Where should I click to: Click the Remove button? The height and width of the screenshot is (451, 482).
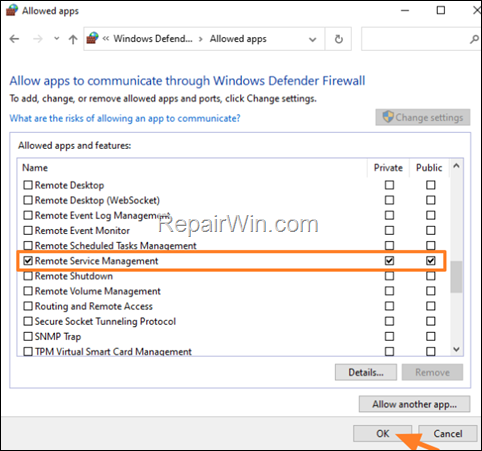coord(432,372)
